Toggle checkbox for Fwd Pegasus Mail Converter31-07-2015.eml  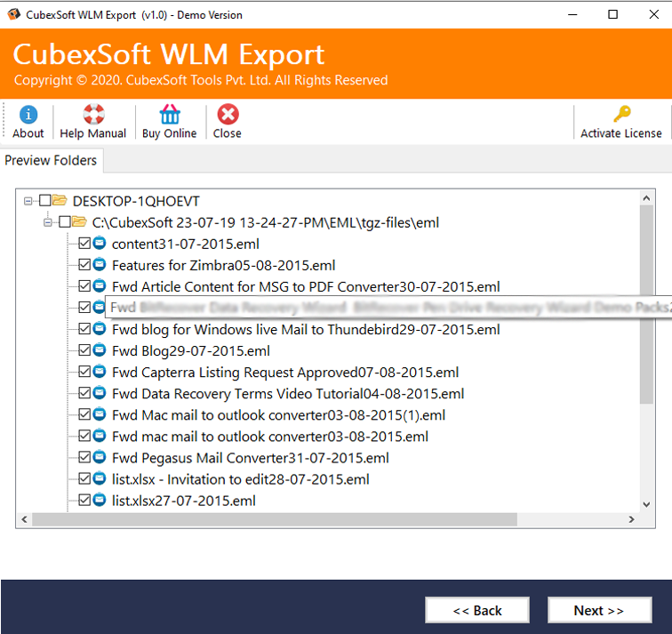(84, 458)
